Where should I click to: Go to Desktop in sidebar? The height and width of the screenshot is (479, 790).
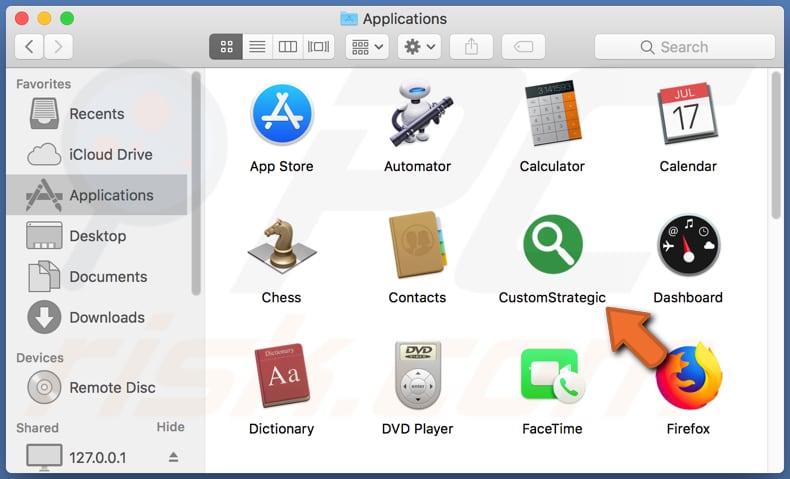[97, 236]
